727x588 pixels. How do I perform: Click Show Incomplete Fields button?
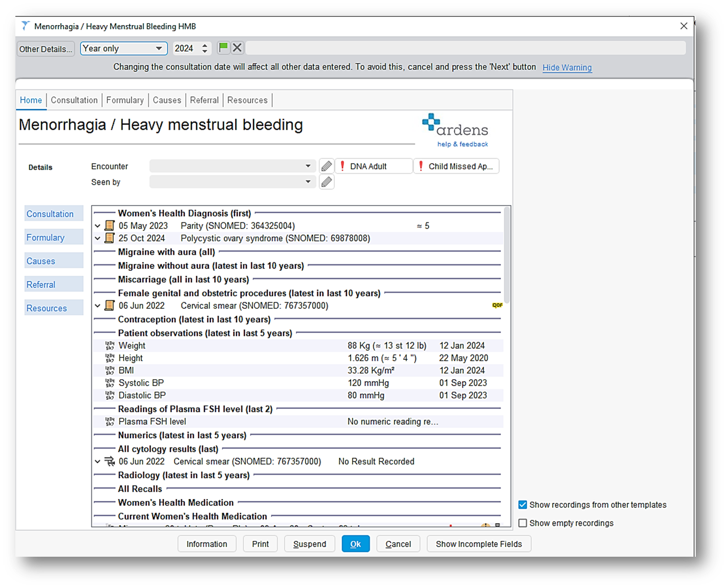pos(479,544)
